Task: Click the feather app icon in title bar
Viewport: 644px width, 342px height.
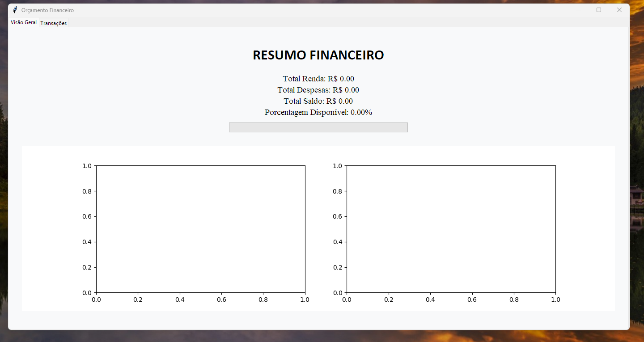Action: pyautogui.click(x=15, y=10)
